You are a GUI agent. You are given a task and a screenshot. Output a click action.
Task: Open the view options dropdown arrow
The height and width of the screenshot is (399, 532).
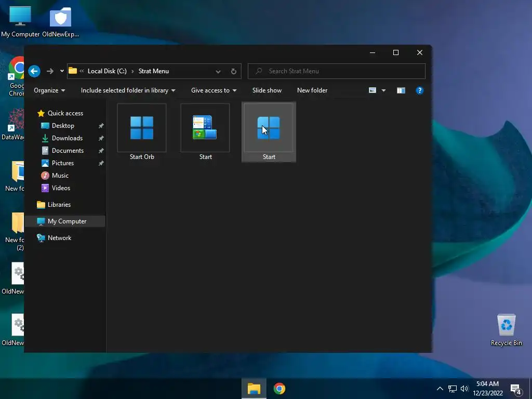pos(383,90)
